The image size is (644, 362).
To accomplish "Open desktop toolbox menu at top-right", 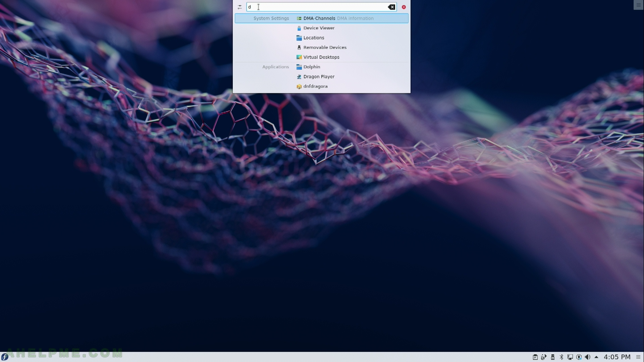I will (638, 5).
